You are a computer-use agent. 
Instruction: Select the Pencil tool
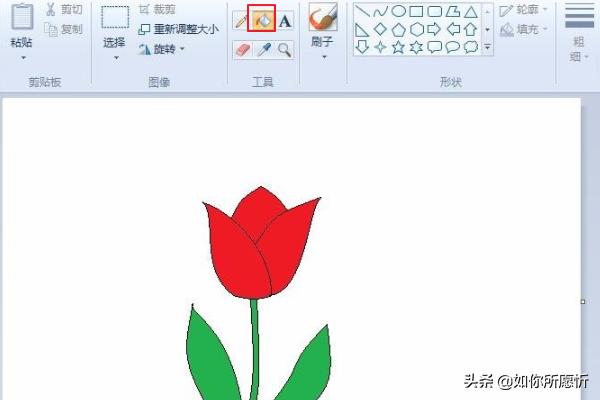pos(241,19)
